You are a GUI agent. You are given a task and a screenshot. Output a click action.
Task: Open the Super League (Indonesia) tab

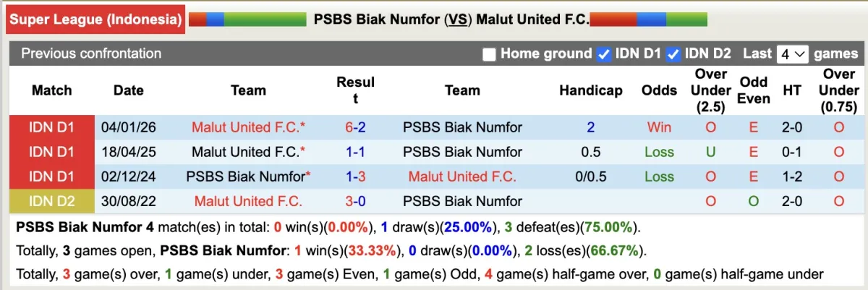95,20
